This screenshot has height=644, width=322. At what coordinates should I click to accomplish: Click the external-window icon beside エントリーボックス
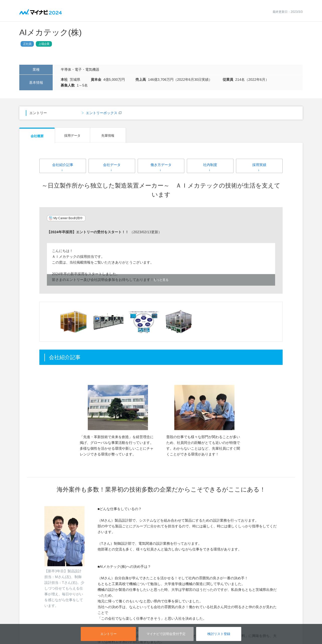click(x=120, y=113)
